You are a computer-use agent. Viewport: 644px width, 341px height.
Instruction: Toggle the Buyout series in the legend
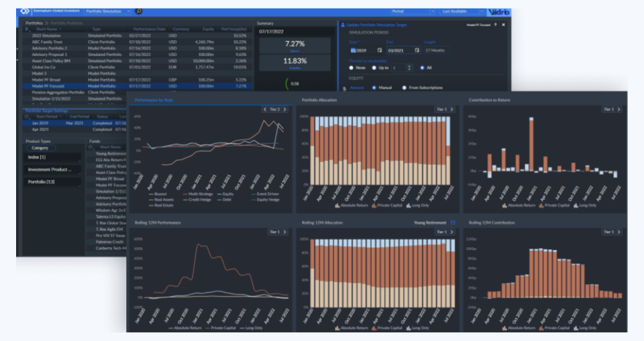coord(158,194)
